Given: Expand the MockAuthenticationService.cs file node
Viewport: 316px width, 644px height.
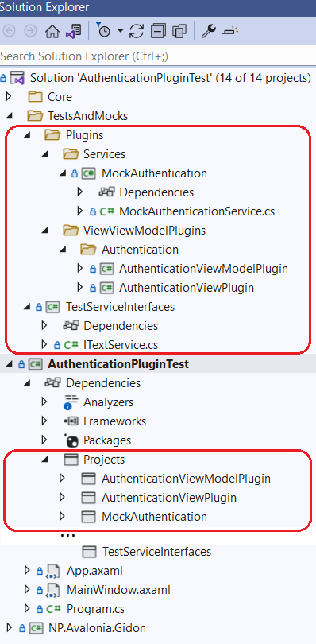Looking at the screenshot, I should click(80, 211).
